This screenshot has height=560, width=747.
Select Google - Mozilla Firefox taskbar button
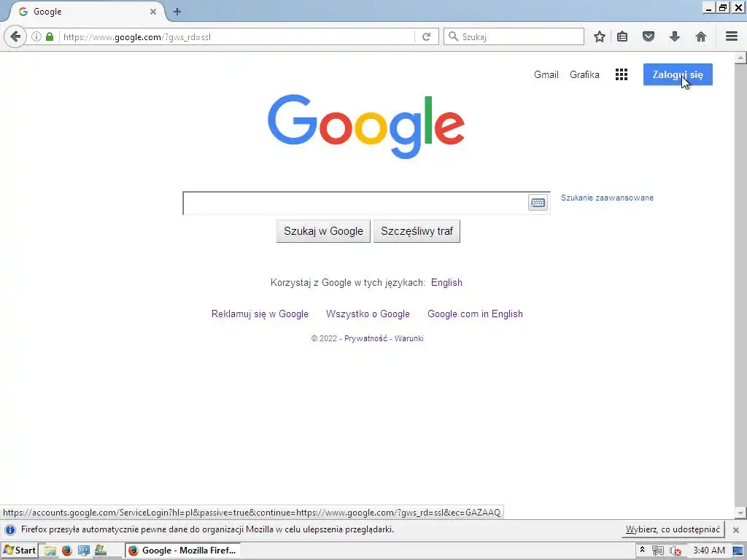tap(182, 551)
